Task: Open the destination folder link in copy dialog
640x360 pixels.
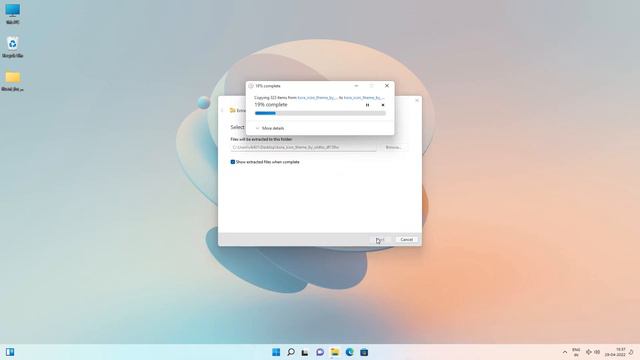Action: tap(364, 98)
